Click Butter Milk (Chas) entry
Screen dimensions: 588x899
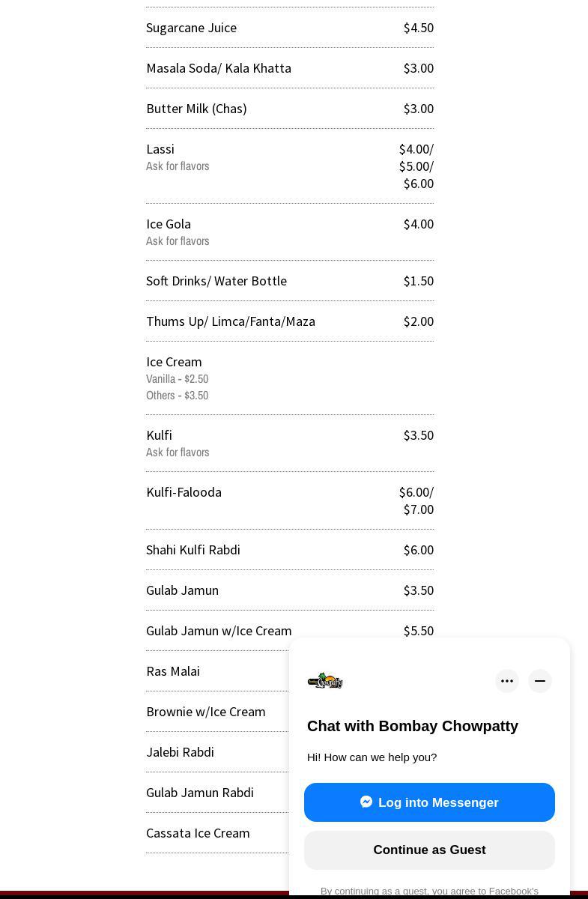196,109
